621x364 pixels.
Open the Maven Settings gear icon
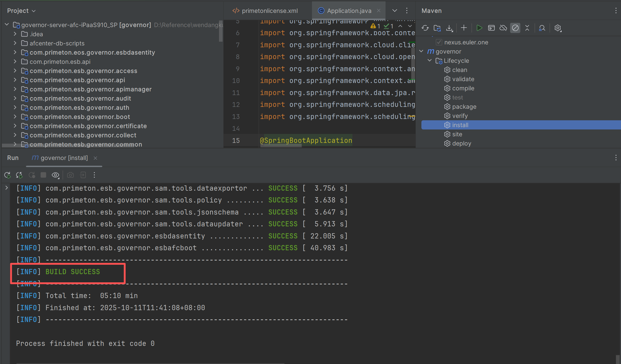558,28
